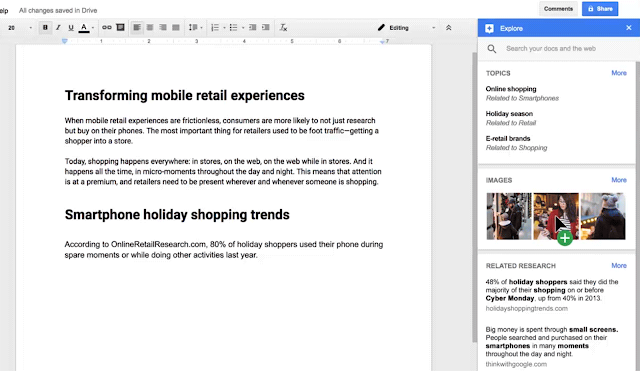Toggle bold formatting
The width and height of the screenshot is (640, 375).
point(45,27)
